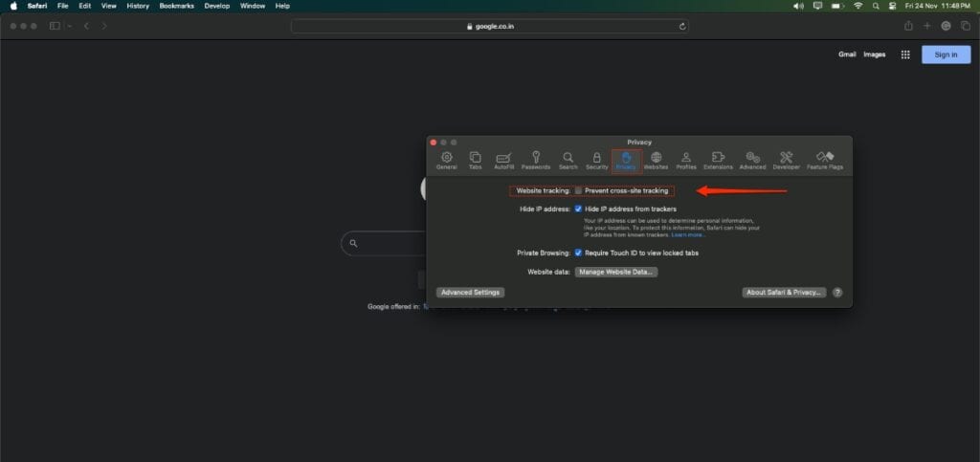Open the Passwords settings pane
This screenshot has height=462, width=980.
click(x=536, y=161)
